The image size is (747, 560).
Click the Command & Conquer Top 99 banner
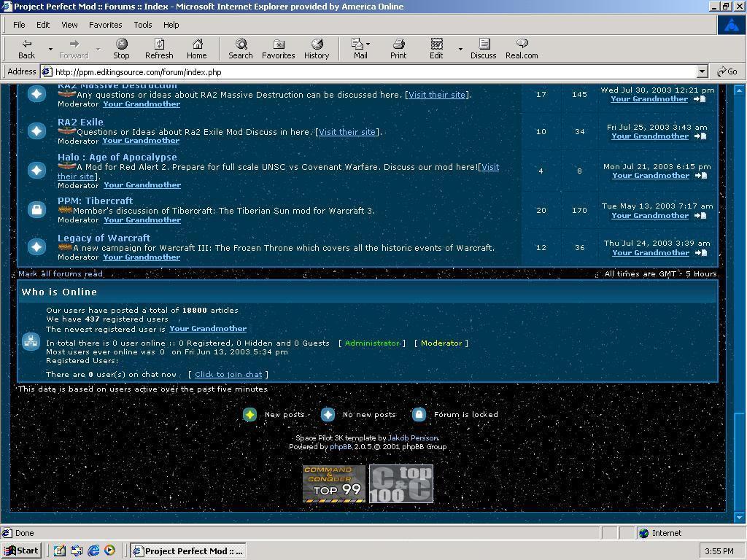tap(334, 484)
